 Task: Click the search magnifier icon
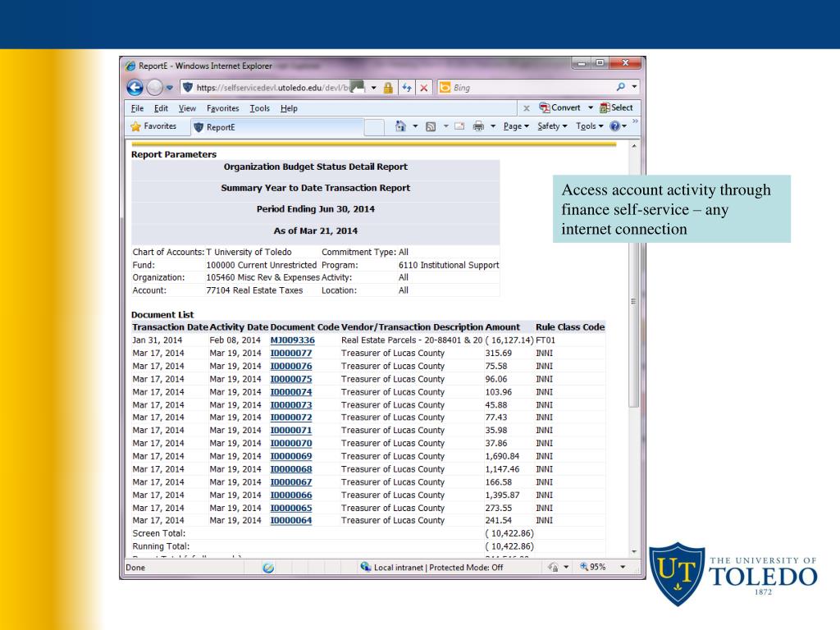(x=621, y=86)
